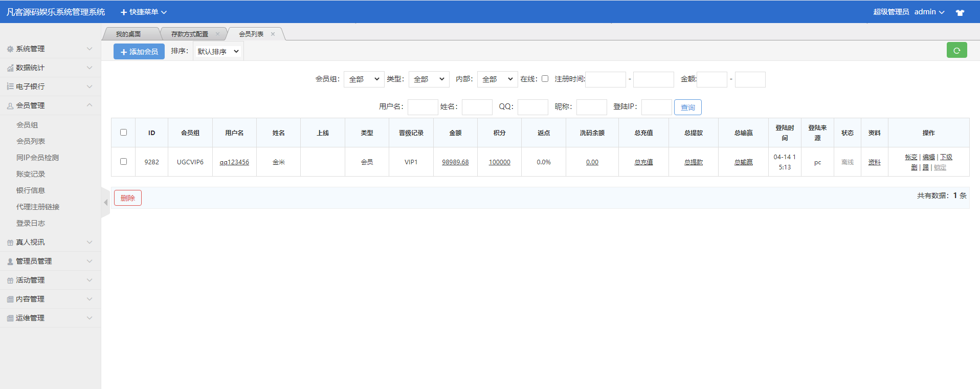Screen dimensions: 980x389
Task: Click the 系统管理 gear icon
Action: tap(10, 49)
